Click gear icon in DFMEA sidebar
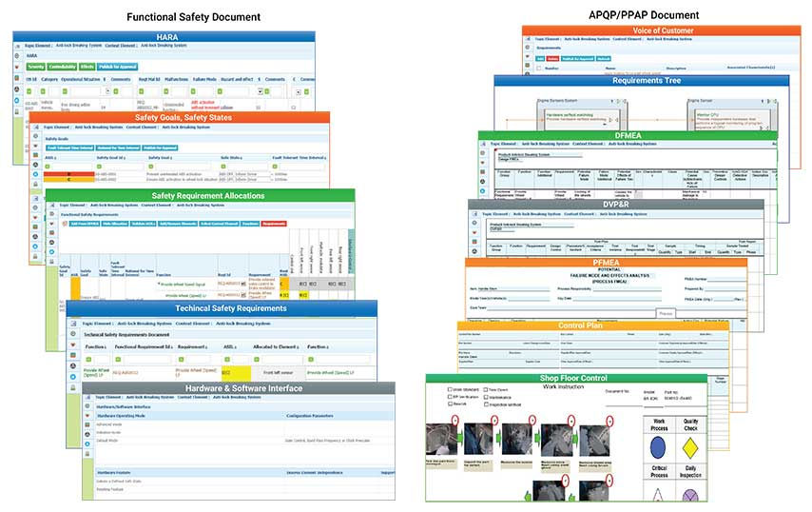The width and height of the screenshot is (812, 512). coord(483,153)
